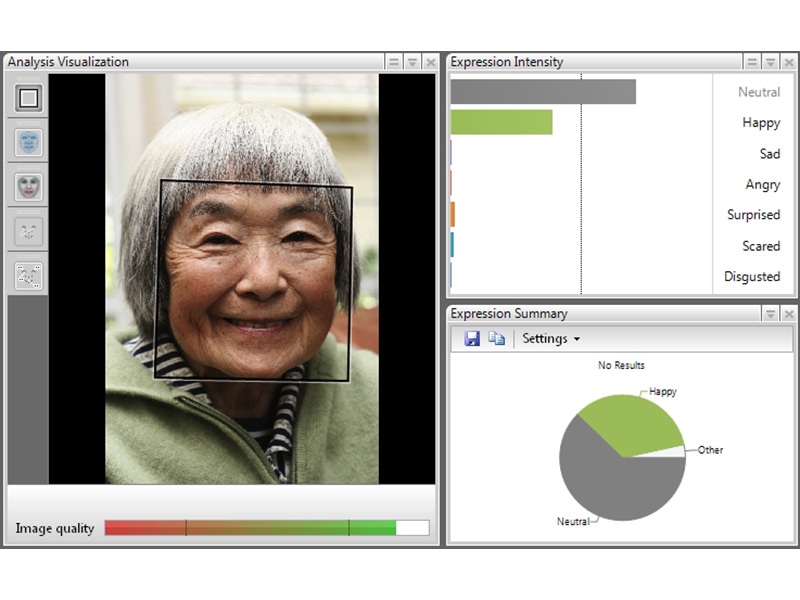
Task: Click the Happy label in Expression Intensity
Action: pyautogui.click(x=760, y=123)
